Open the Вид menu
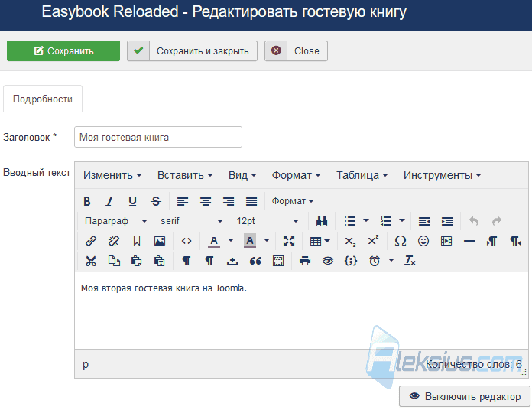 [242, 175]
